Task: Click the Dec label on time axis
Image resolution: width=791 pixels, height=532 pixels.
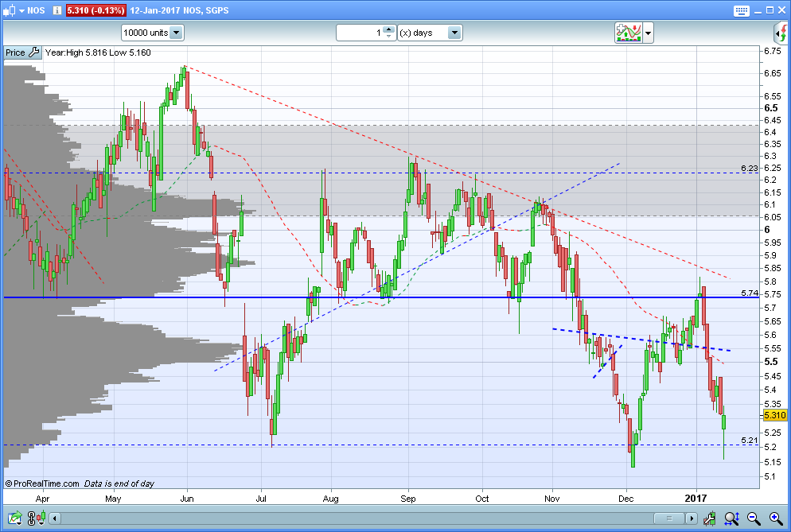Action: (x=625, y=499)
